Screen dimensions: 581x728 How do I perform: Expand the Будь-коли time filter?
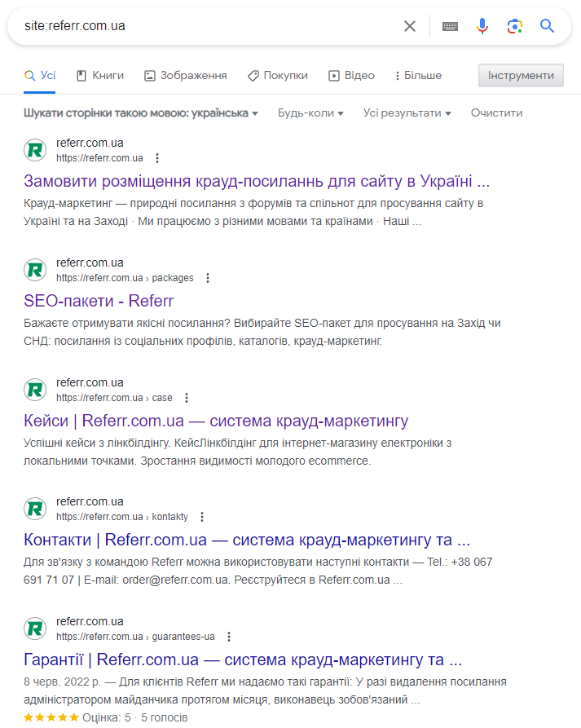pyautogui.click(x=310, y=113)
